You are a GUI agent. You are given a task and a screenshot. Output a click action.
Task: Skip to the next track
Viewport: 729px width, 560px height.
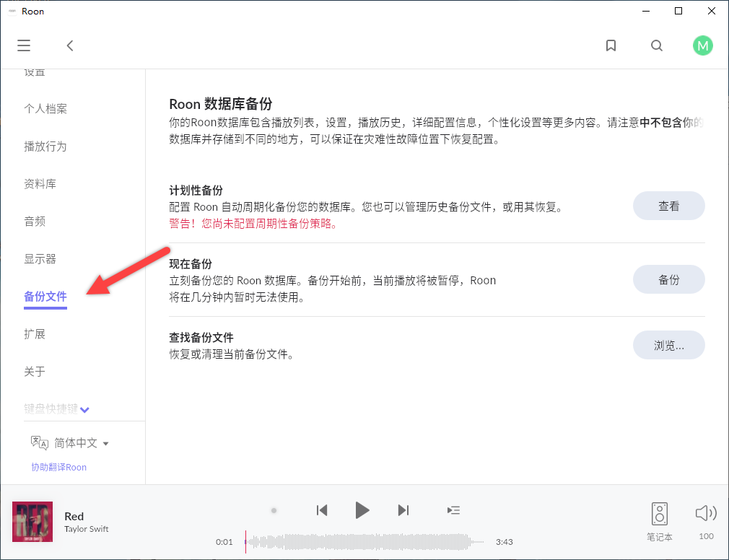[x=403, y=510]
